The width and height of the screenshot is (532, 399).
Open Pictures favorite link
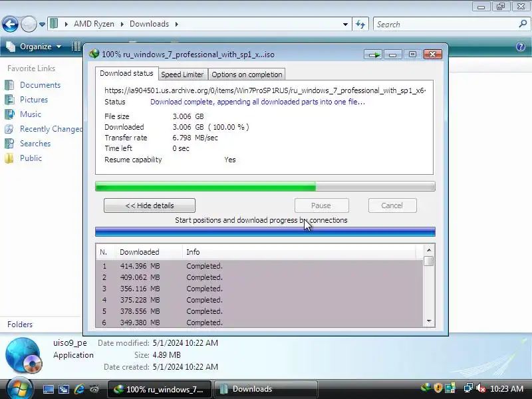point(34,99)
